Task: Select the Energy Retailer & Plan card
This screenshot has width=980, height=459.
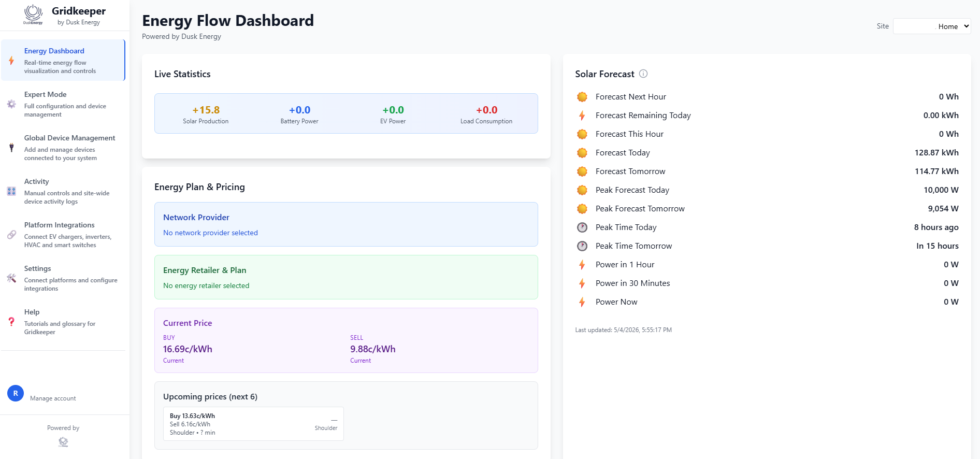Action: point(346,277)
